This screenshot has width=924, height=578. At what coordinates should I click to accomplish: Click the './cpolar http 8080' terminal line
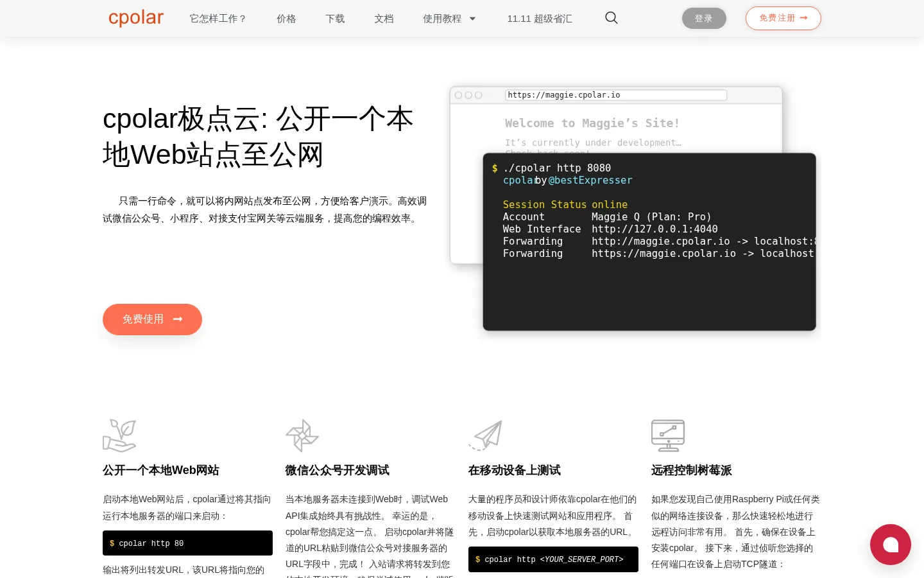coord(551,168)
